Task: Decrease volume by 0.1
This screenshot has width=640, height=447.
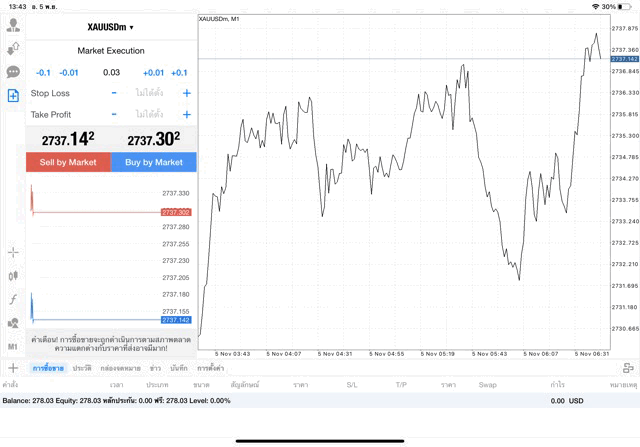Action: click(43, 72)
